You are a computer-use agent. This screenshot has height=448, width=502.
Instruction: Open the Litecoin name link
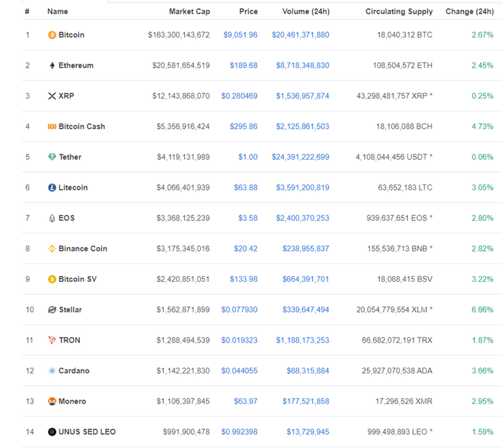[73, 188]
